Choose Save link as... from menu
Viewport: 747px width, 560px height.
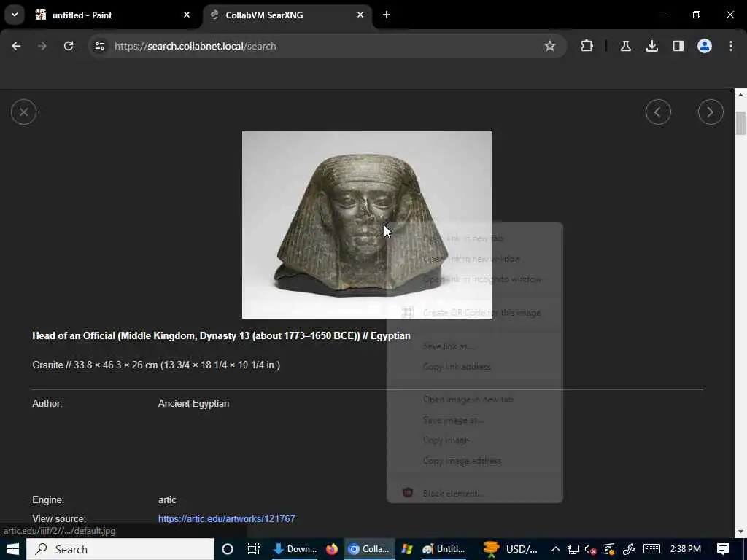tap(474, 346)
